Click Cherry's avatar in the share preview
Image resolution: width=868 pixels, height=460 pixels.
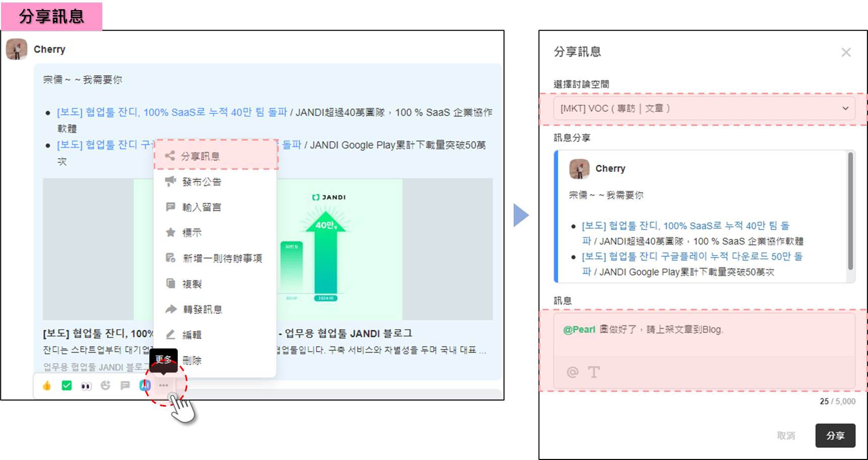pyautogui.click(x=579, y=169)
